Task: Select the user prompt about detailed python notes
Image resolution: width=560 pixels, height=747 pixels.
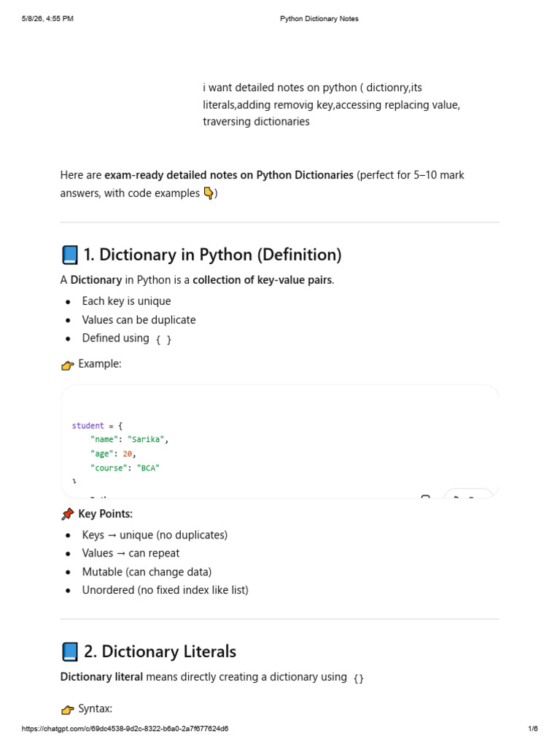Action: click(x=332, y=104)
